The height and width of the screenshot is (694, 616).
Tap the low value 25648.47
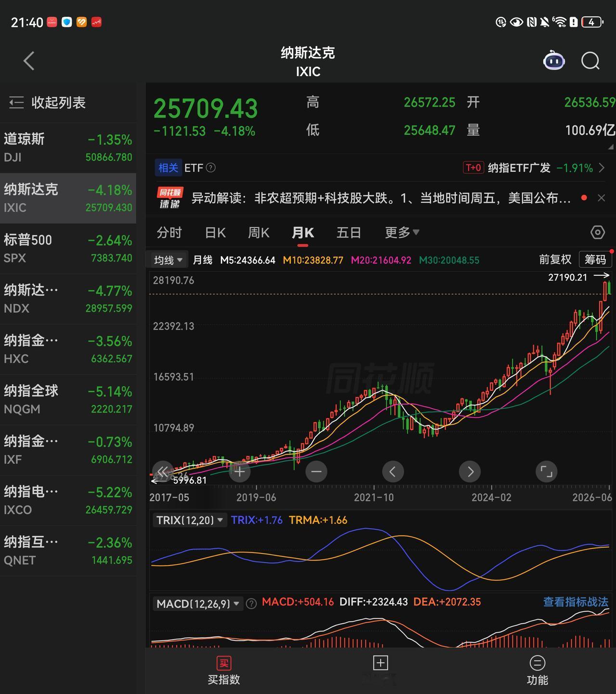coord(429,130)
